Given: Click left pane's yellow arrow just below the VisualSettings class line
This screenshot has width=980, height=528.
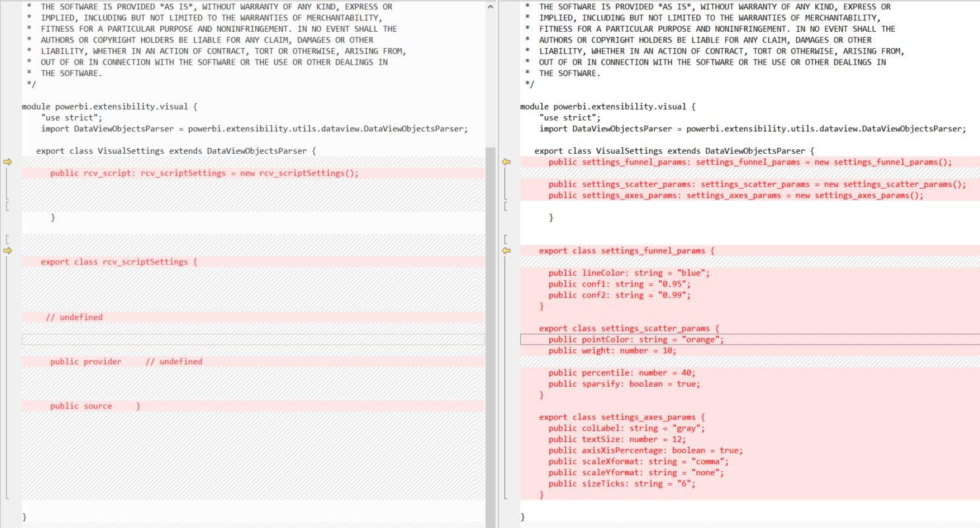Looking at the screenshot, I should coord(8,162).
